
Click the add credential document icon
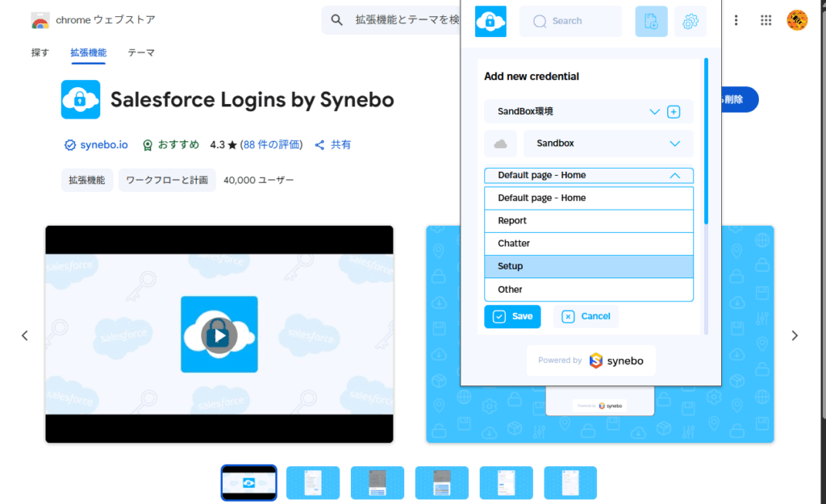click(651, 22)
